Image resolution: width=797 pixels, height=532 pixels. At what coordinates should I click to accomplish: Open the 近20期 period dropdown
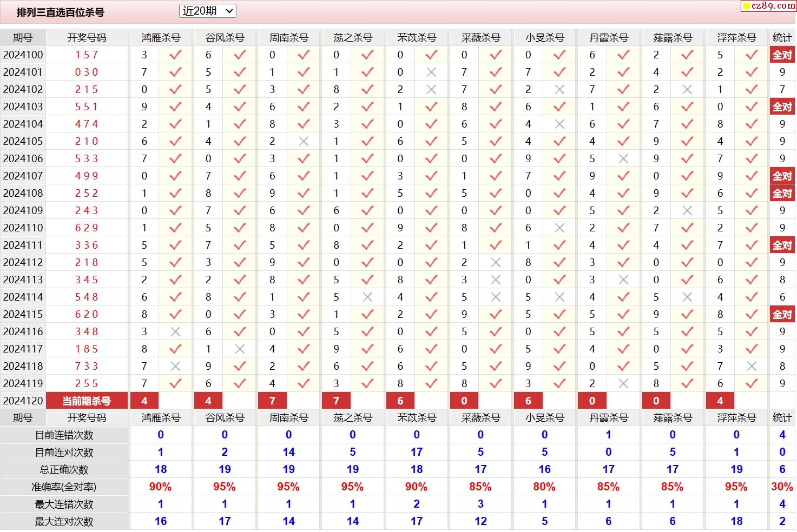pyautogui.click(x=207, y=11)
